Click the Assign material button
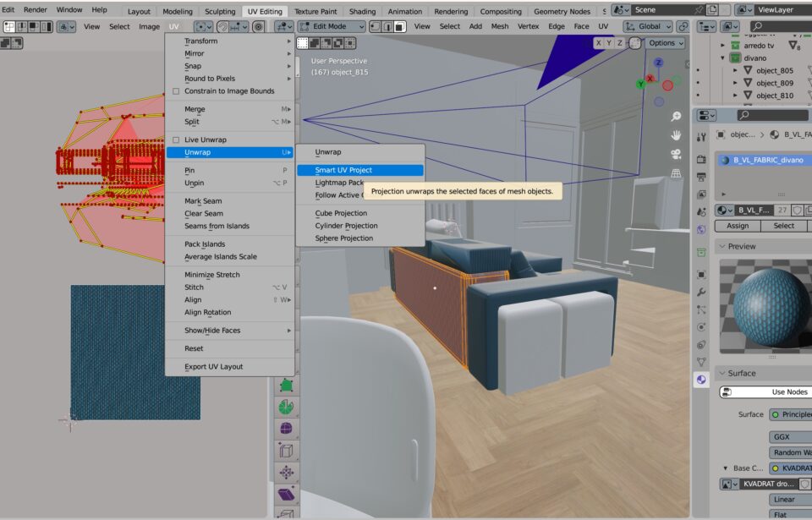Screen dimensions: 812x520 (x=738, y=226)
